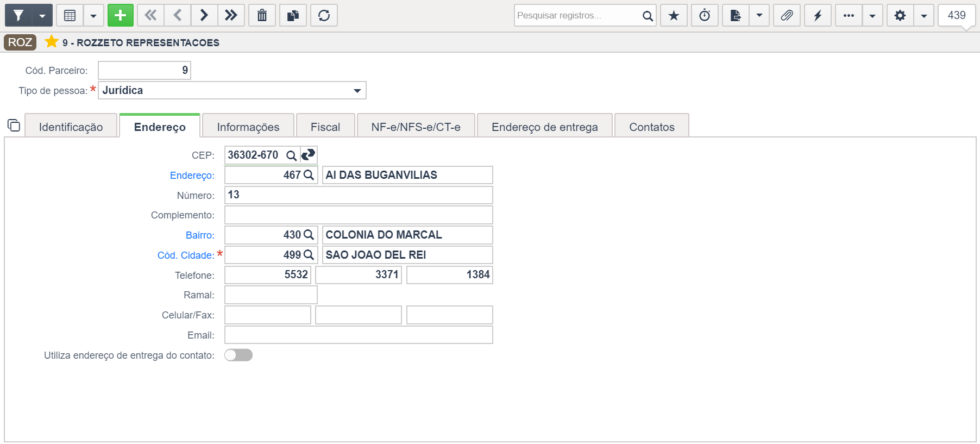The height and width of the screenshot is (444, 980).
Task: Expand the grid view dropdown arrow
Action: (93, 15)
